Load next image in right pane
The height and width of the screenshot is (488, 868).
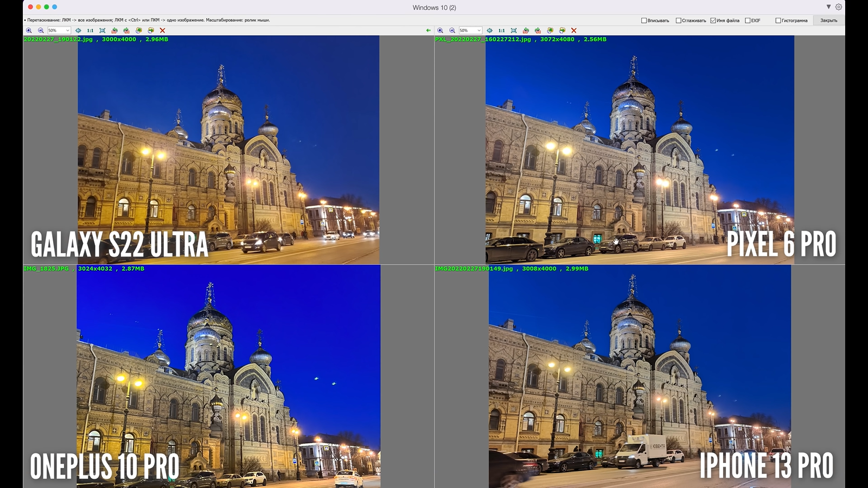(562, 30)
